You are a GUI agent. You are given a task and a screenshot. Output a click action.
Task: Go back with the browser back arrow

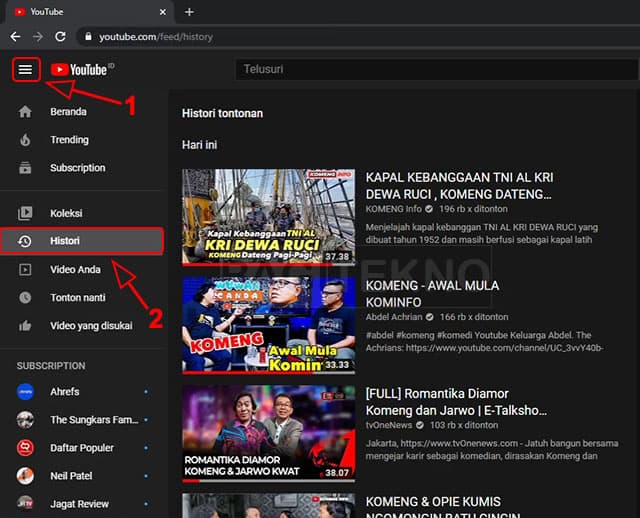point(16,37)
